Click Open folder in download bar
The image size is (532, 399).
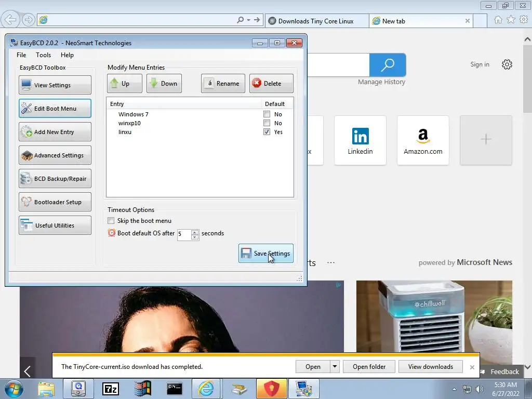(x=369, y=366)
